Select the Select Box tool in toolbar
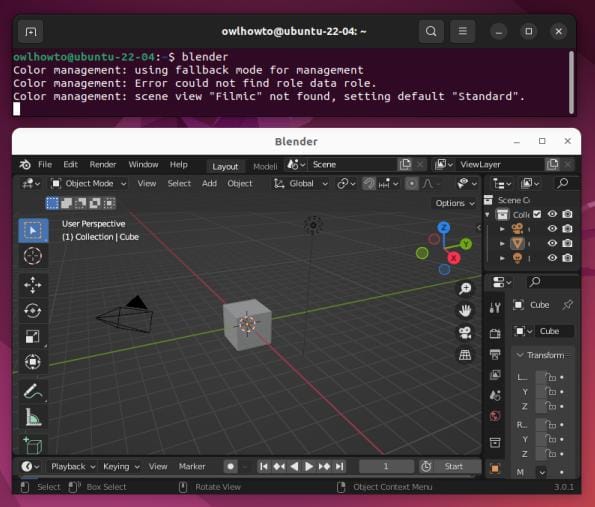 click(x=33, y=230)
